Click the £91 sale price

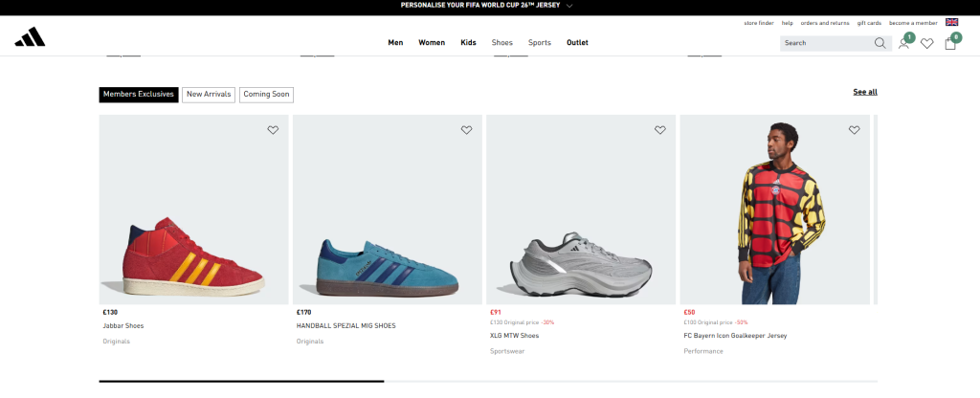pyautogui.click(x=496, y=312)
